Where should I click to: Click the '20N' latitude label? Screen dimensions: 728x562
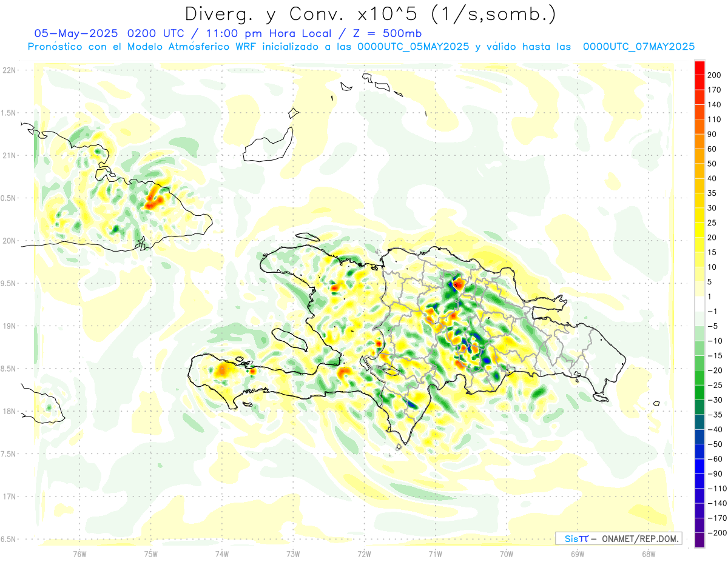[x=8, y=241]
